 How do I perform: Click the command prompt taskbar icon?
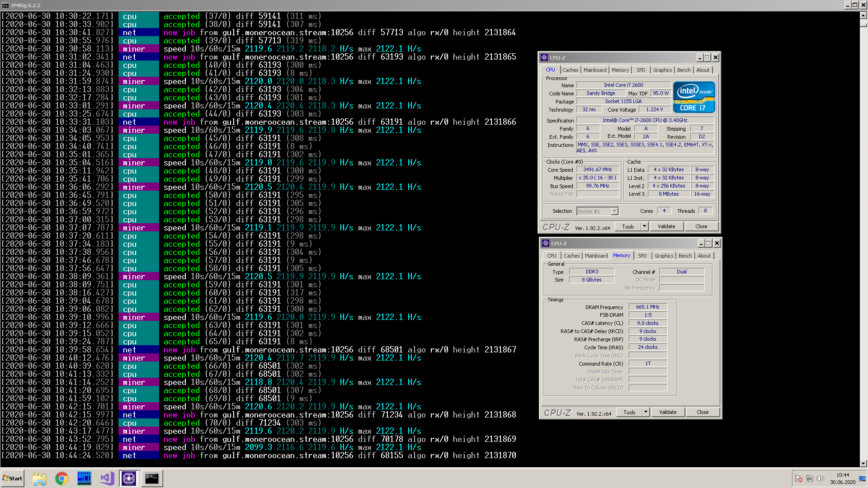click(151, 478)
